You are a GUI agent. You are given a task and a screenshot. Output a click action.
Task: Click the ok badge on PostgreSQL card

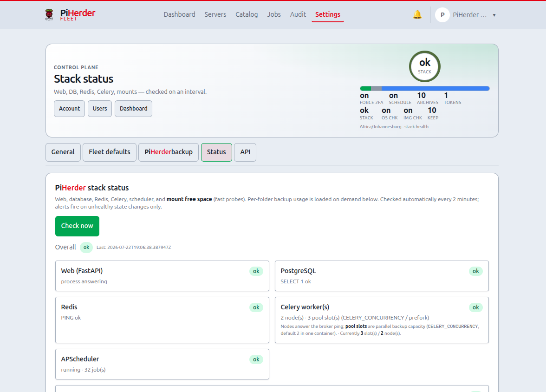(475, 271)
